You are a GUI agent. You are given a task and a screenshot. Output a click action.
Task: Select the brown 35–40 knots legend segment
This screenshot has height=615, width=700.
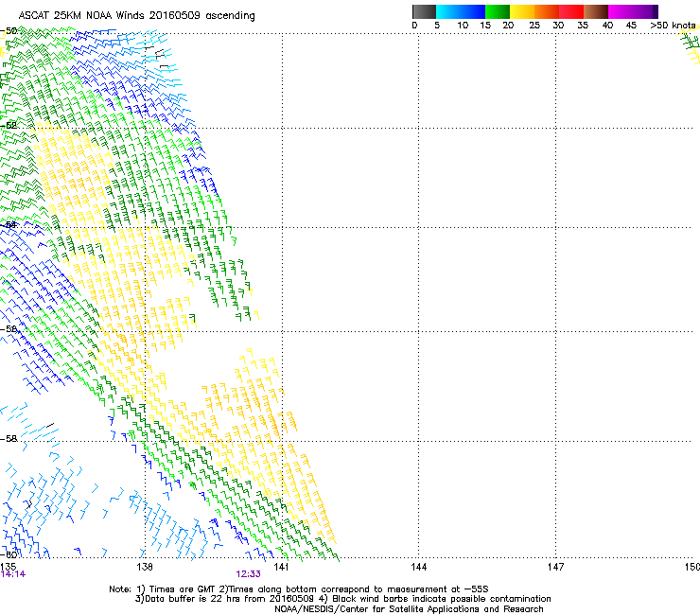(x=596, y=11)
